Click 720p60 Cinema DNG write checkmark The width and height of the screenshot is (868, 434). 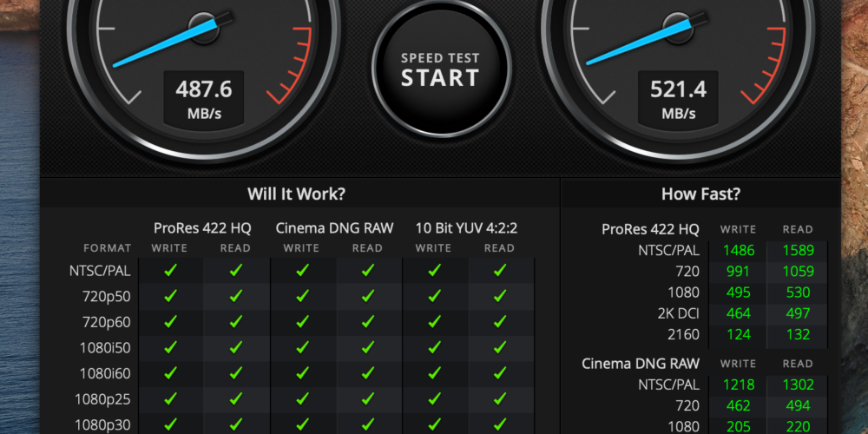pyautogui.click(x=302, y=322)
